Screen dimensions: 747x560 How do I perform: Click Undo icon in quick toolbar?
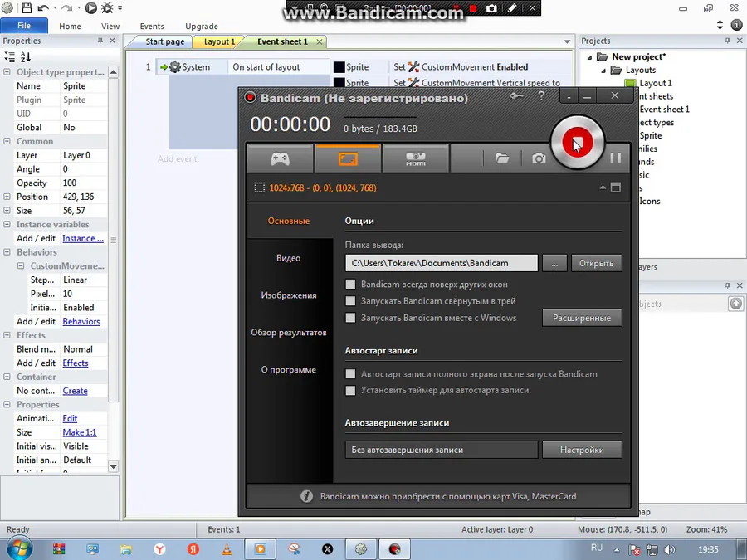43,7
